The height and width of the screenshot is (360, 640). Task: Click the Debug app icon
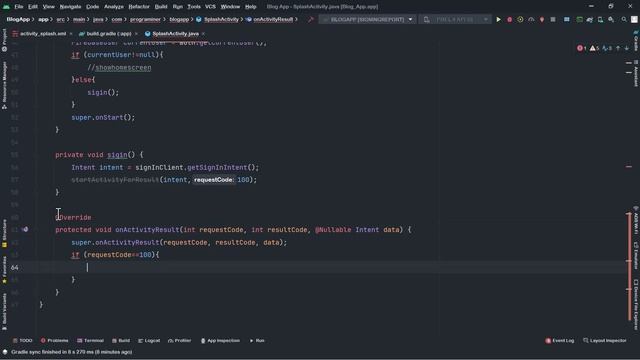(x=509, y=19)
